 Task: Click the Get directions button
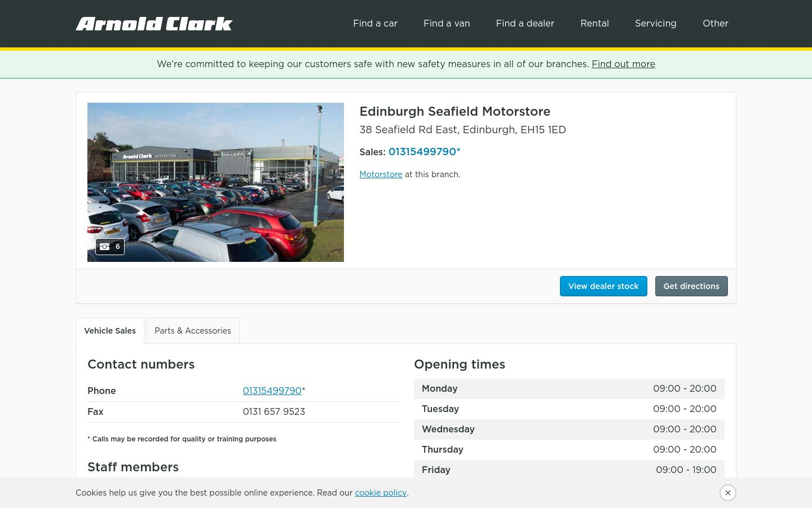pos(691,286)
